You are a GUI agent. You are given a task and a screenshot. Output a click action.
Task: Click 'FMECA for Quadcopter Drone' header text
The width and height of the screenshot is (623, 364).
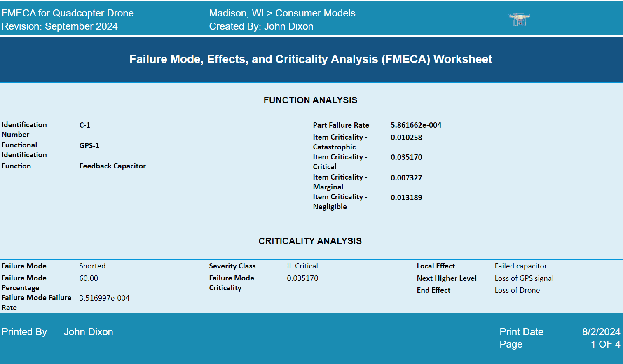(68, 13)
